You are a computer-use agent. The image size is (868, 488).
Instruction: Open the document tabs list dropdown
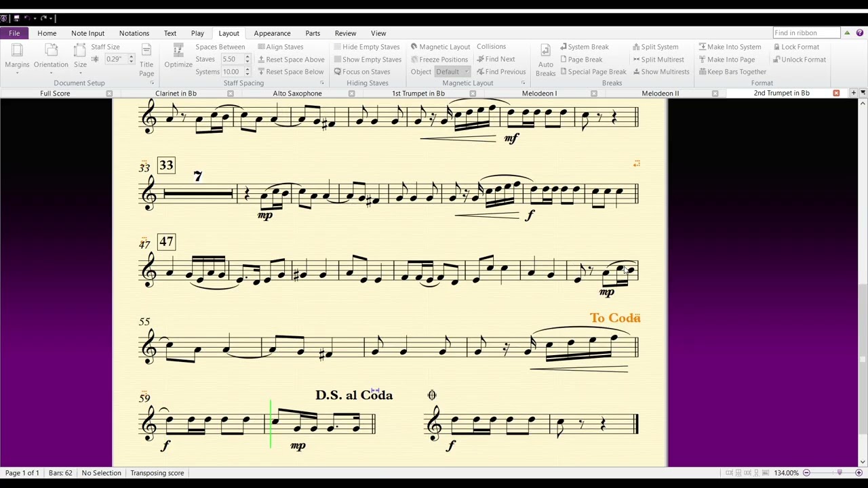pos(863,93)
